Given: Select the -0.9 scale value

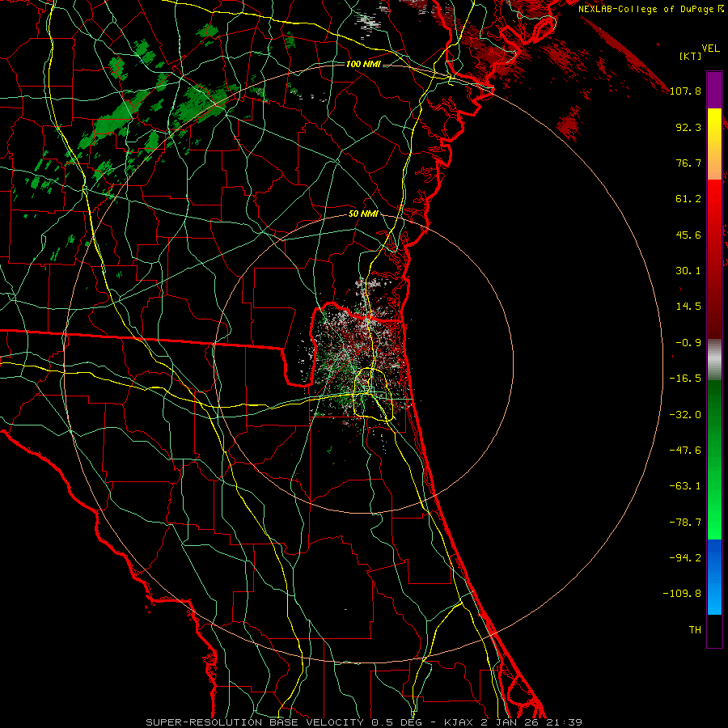Looking at the screenshot, I should pos(688,343).
